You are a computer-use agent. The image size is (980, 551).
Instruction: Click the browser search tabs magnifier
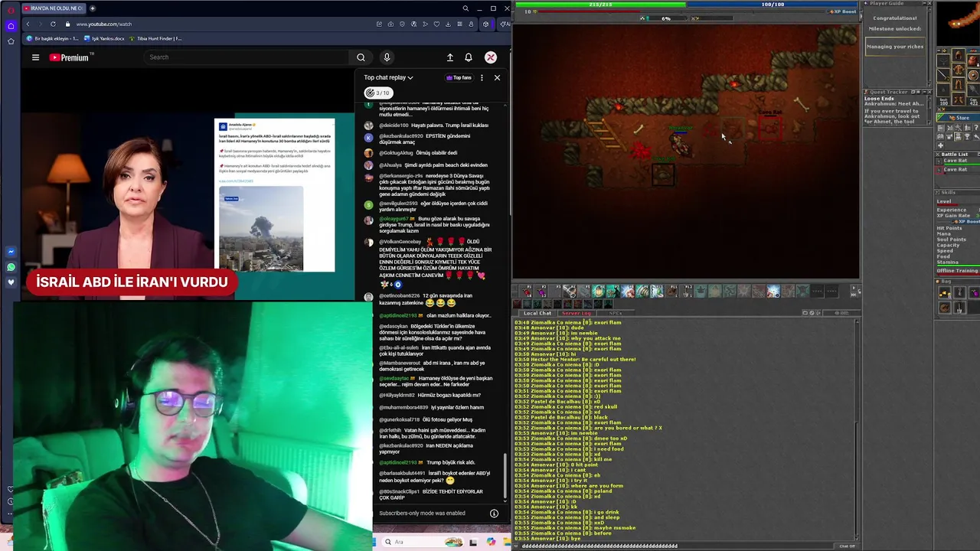[x=465, y=8]
